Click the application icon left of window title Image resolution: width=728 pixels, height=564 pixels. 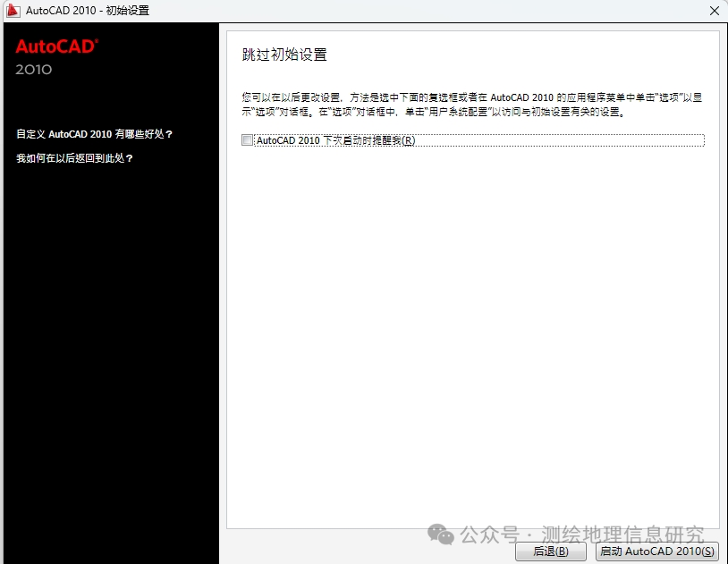tap(13, 10)
